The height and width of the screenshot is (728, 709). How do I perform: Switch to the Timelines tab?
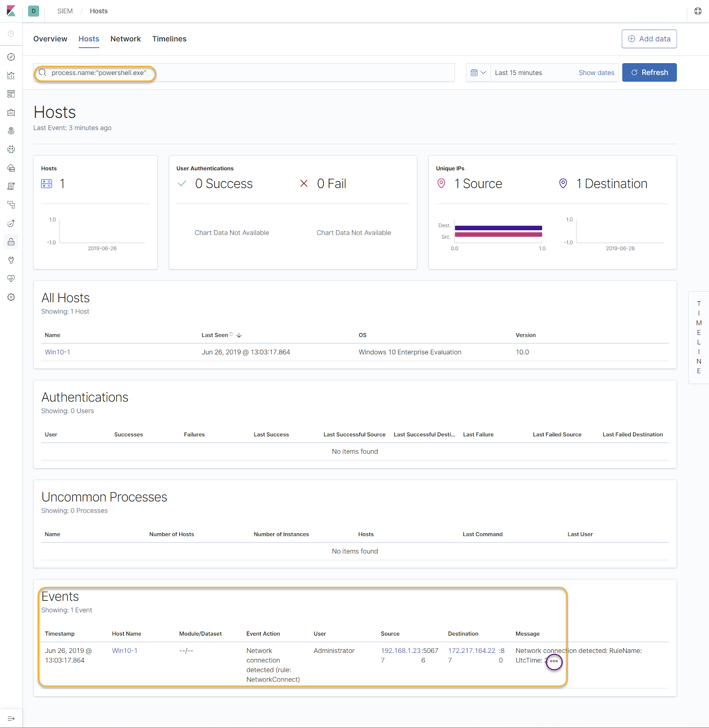[x=169, y=39]
